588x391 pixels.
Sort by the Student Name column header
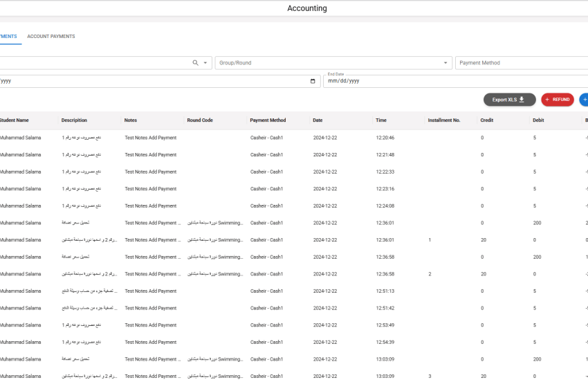point(15,120)
